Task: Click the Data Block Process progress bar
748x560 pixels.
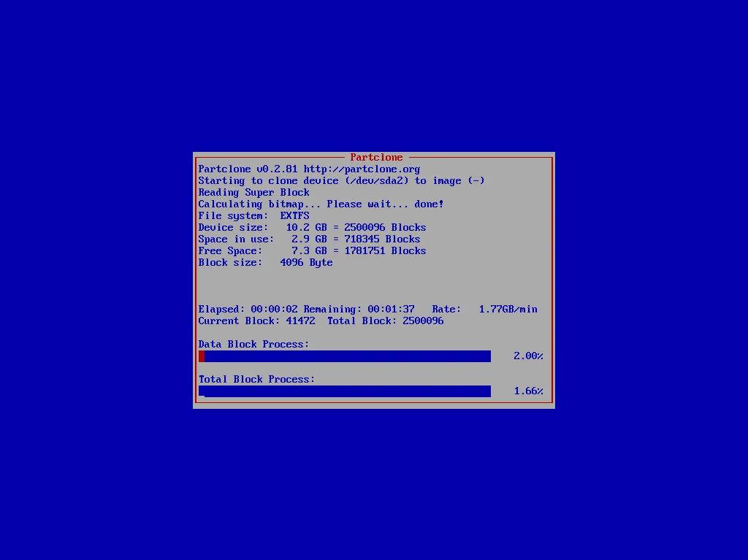Action: click(x=345, y=356)
